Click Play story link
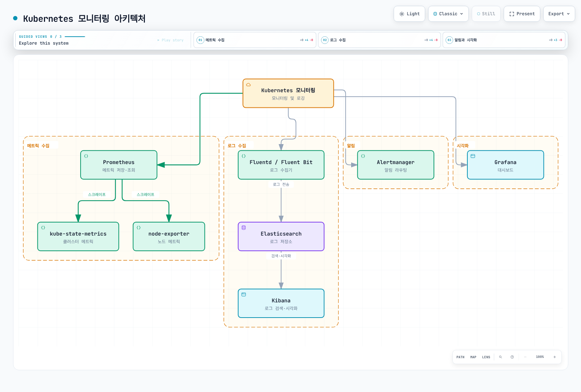581x392 pixels. [170, 40]
